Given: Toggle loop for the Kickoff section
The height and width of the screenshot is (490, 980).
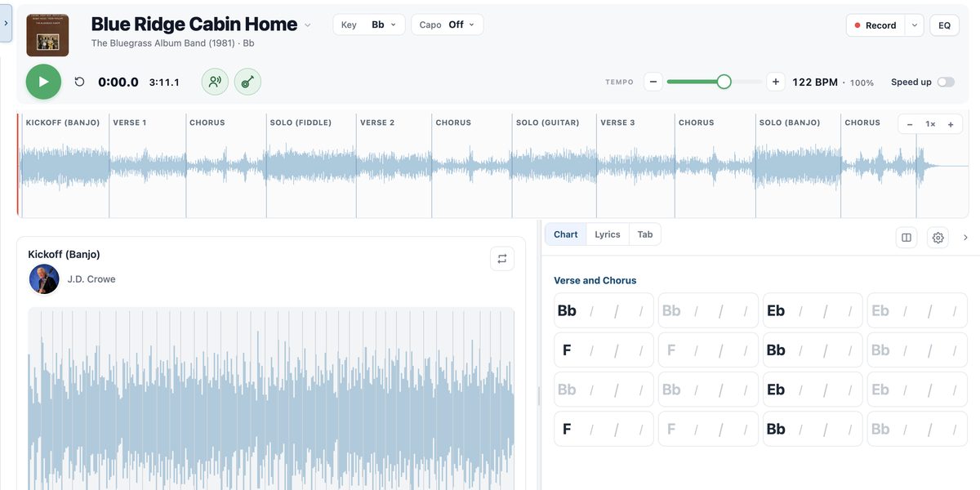Looking at the screenshot, I should 502,259.
